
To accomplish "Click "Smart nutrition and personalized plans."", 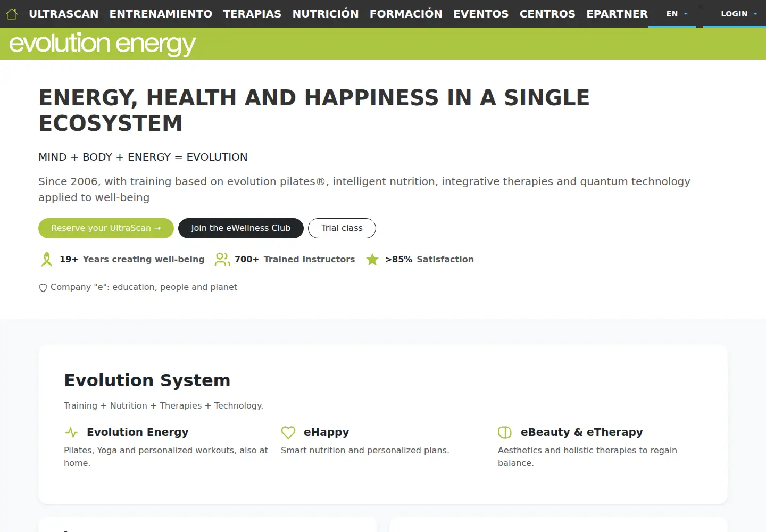I will (x=365, y=450).
